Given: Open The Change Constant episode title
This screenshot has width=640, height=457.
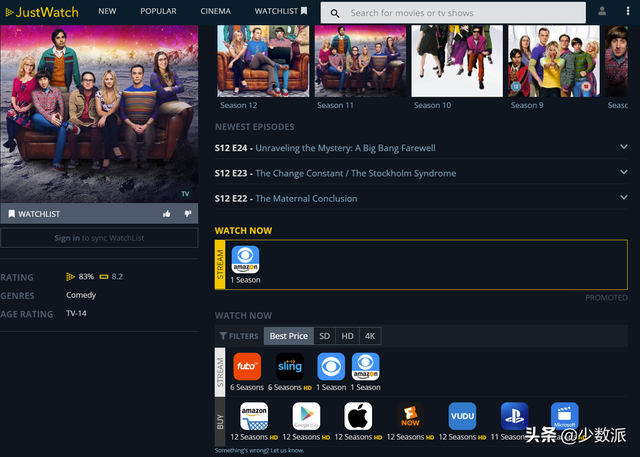Looking at the screenshot, I should (356, 173).
